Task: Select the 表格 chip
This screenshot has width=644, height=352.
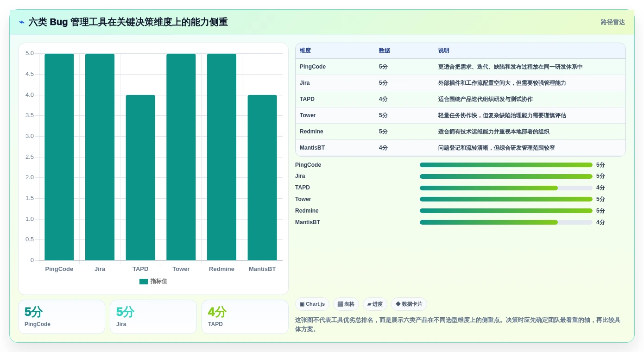Action: click(346, 304)
